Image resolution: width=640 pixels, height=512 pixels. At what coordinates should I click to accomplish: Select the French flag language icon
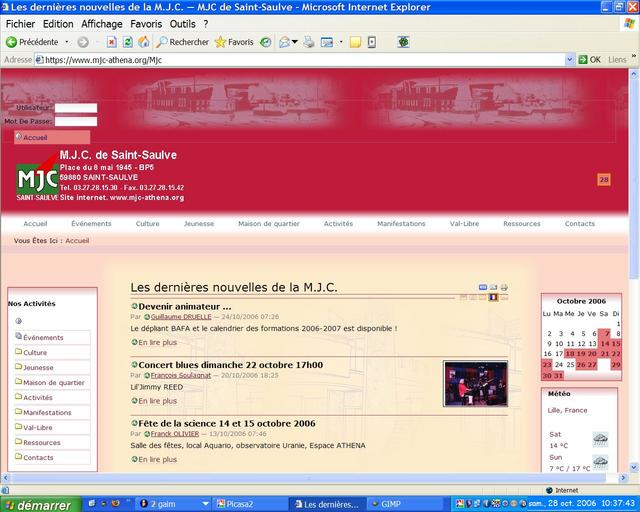pos(493,297)
